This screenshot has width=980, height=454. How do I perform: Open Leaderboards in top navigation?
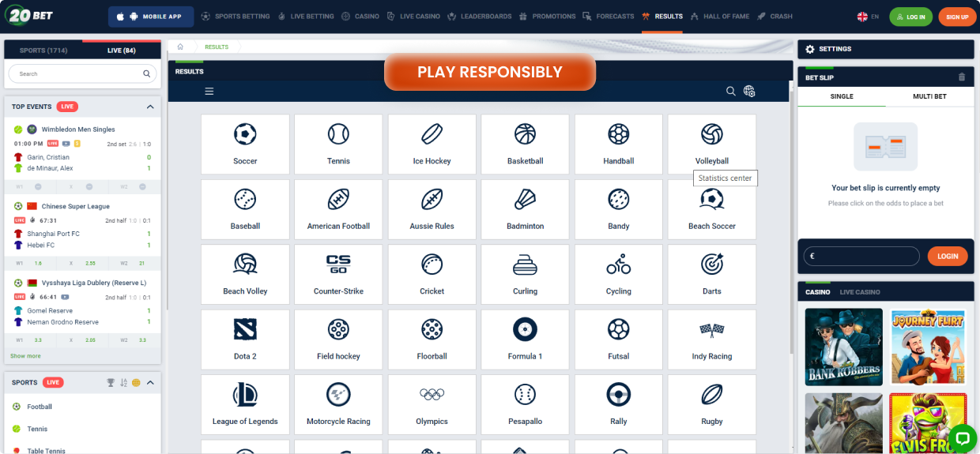tap(480, 17)
